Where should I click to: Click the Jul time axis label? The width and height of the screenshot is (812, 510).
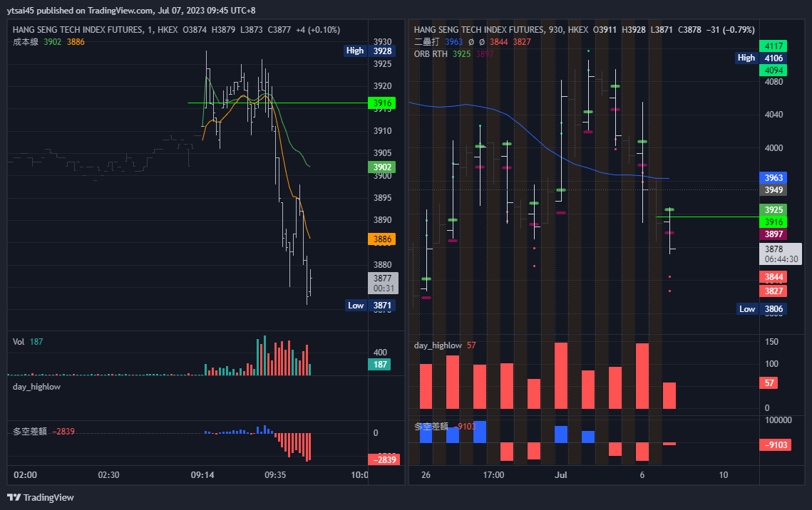pos(561,475)
